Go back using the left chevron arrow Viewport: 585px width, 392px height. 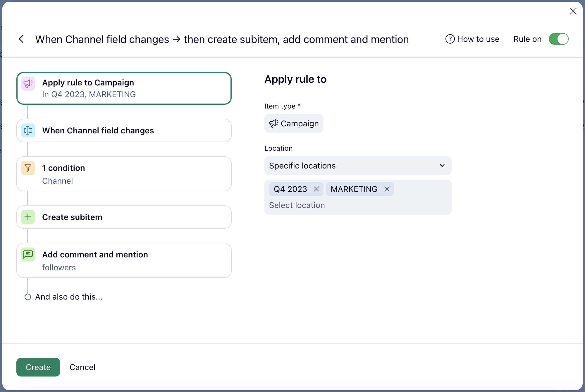point(21,39)
